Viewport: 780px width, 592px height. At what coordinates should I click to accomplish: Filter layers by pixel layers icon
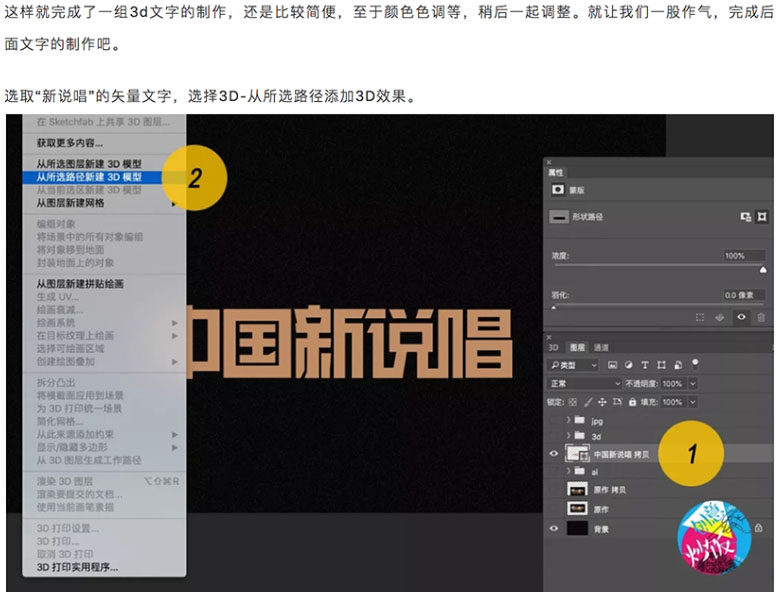point(612,365)
